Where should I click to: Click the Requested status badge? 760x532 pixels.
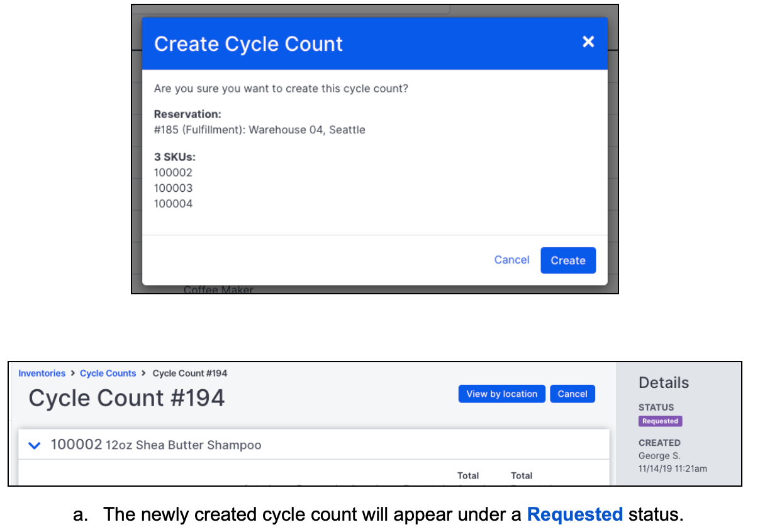click(x=660, y=421)
